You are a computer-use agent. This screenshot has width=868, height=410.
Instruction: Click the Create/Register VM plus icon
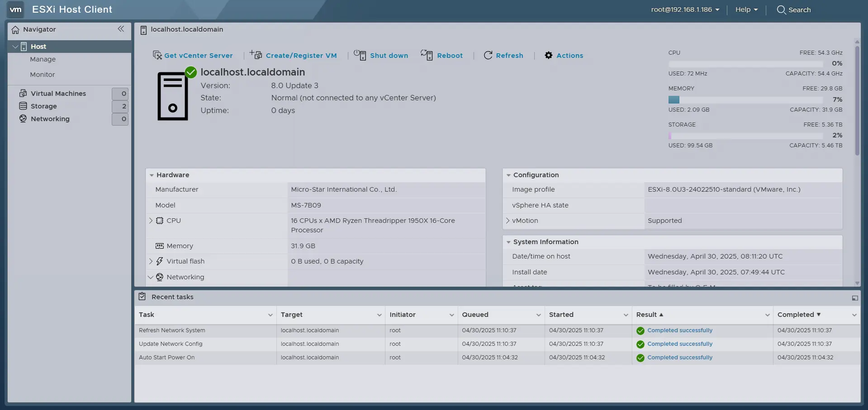pyautogui.click(x=256, y=55)
